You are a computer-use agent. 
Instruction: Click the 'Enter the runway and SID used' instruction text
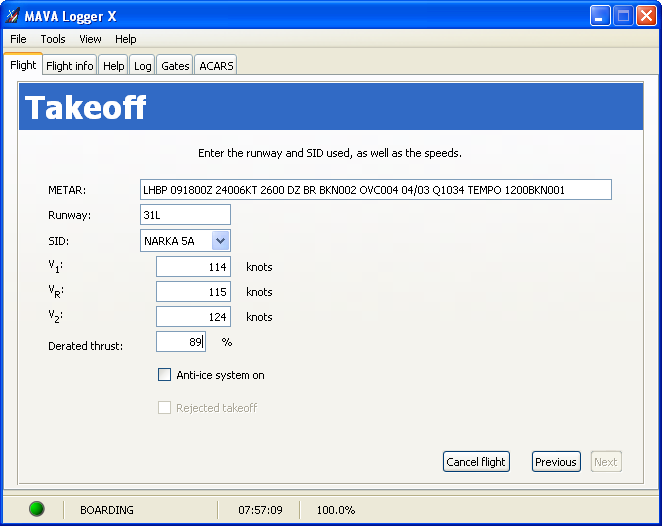[330, 153]
